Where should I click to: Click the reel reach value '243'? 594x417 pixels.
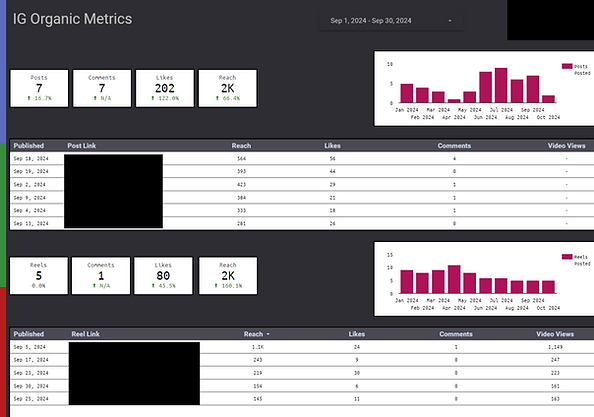pos(258,360)
